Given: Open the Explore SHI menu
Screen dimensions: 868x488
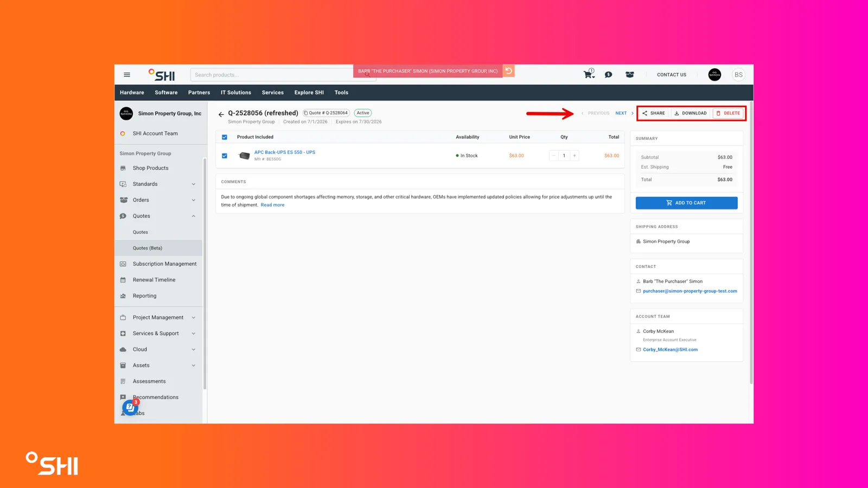Looking at the screenshot, I should coord(309,93).
